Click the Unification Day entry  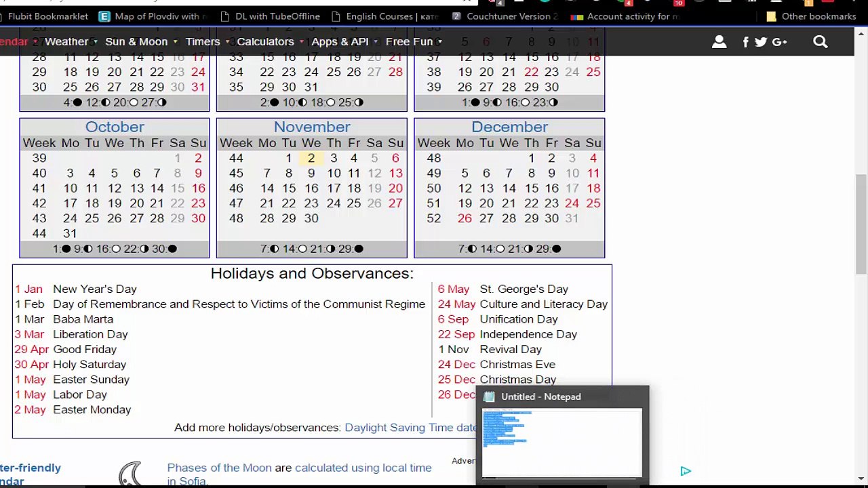[x=519, y=319]
